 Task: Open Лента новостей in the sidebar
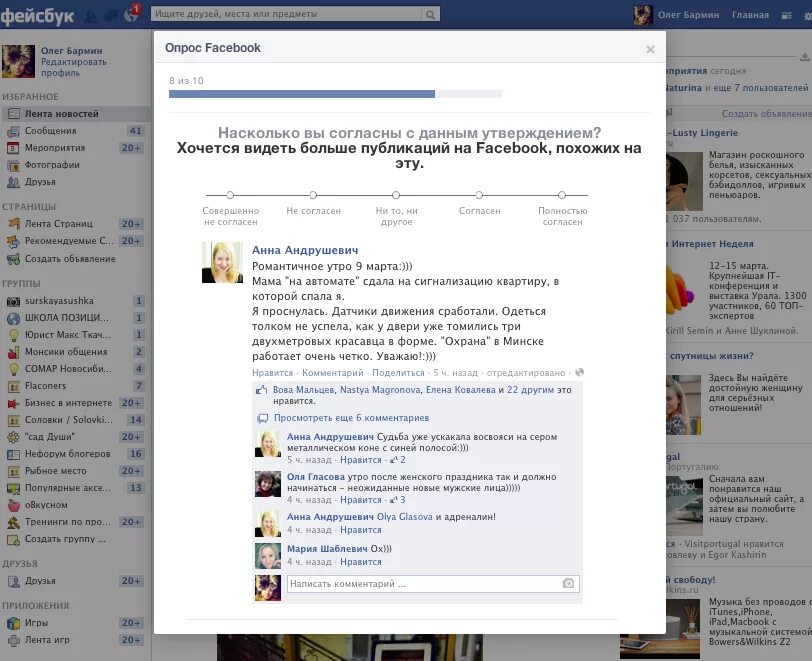click(76, 113)
